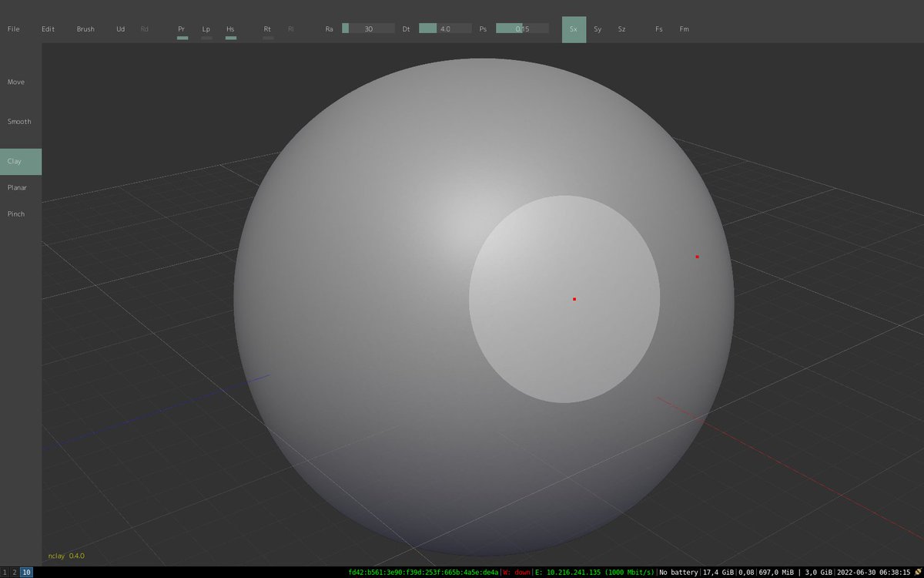Image resolution: width=924 pixels, height=578 pixels.
Task: Toggle the Pr option
Action: coord(182,29)
